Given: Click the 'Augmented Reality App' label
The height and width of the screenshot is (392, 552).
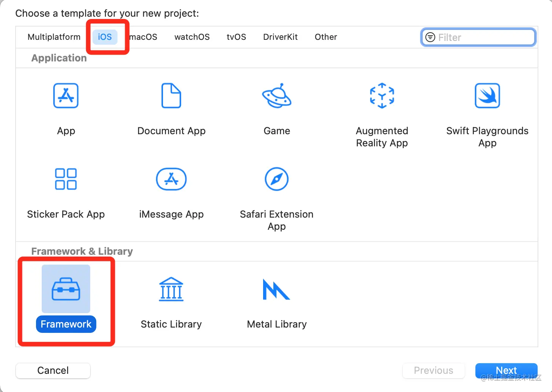Looking at the screenshot, I should [382, 137].
